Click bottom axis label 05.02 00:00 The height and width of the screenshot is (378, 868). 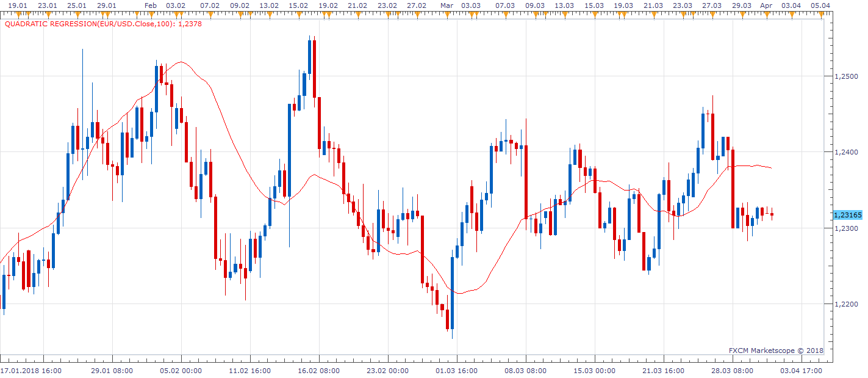click(x=181, y=371)
